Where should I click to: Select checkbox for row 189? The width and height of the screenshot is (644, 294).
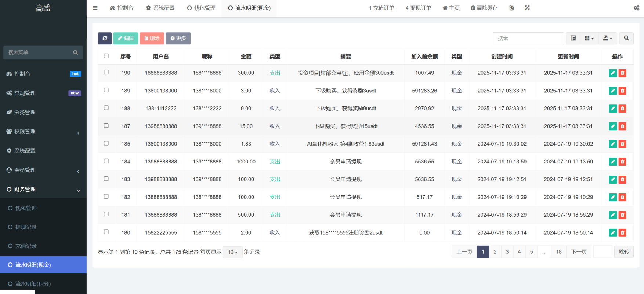(x=106, y=90)
